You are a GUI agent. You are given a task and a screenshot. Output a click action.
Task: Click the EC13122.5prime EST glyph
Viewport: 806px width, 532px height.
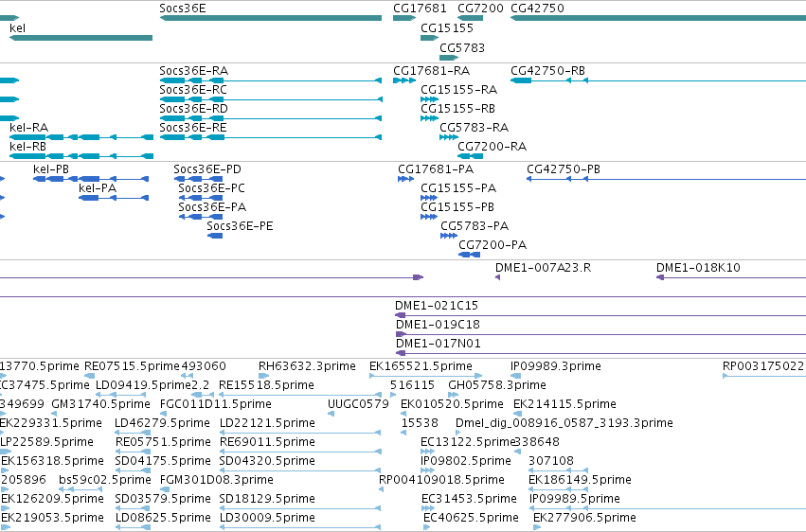coord(428,452)
